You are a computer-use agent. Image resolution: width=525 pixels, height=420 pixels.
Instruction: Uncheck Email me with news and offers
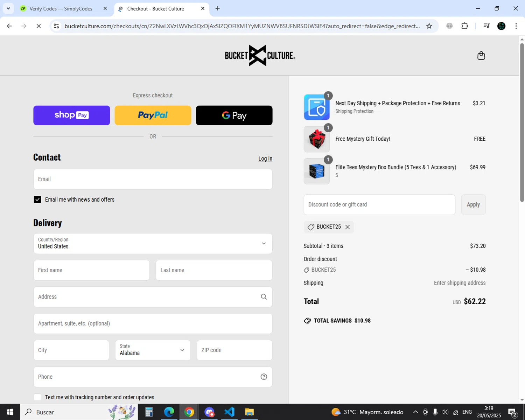click(37, 199)
